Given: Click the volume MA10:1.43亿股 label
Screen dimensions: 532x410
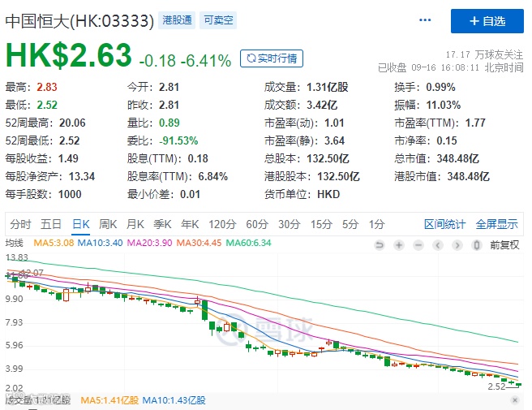Looking at the screenshot, I should tap(174, 400).
